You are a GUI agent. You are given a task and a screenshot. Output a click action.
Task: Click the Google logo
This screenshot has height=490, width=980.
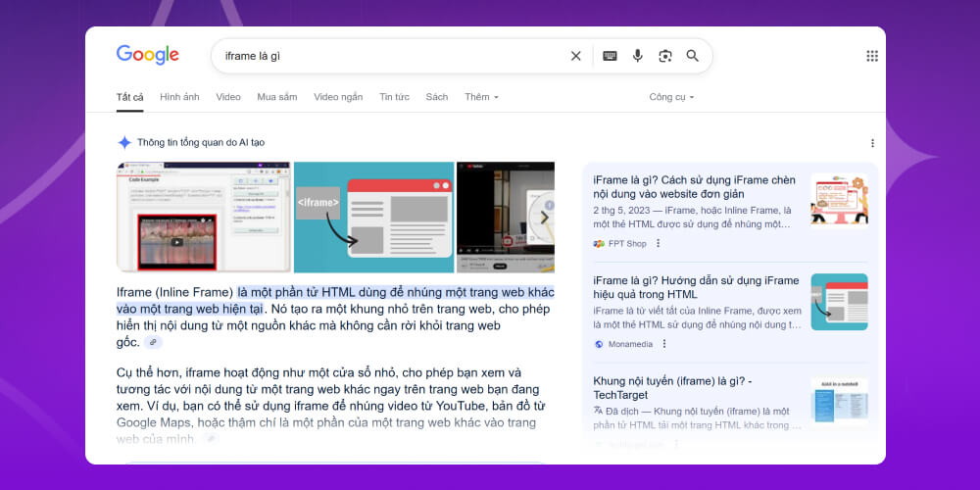coord(148,55)
